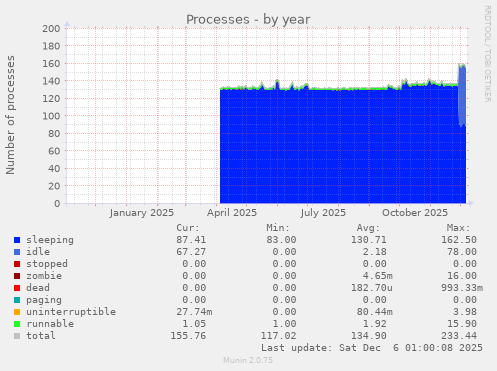Screen dimensions: 497x371
Task: Click the 'dead' legend label
Action: (38, 288)
